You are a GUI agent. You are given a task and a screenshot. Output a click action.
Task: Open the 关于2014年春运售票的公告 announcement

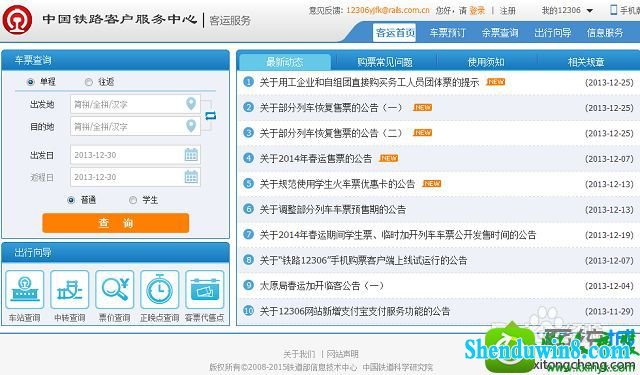(316, 159)
